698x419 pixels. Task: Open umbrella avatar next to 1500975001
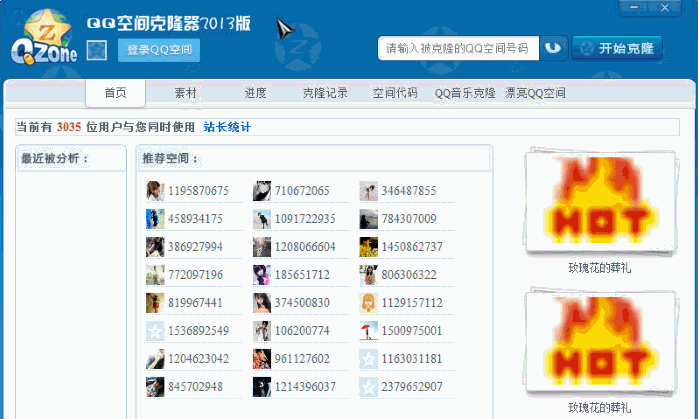(x=369, y=331)
